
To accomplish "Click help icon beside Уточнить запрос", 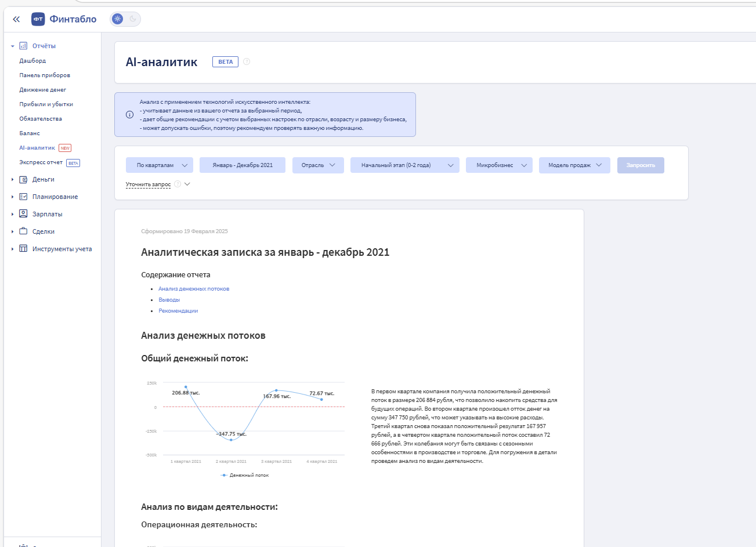I will (178, 184).
